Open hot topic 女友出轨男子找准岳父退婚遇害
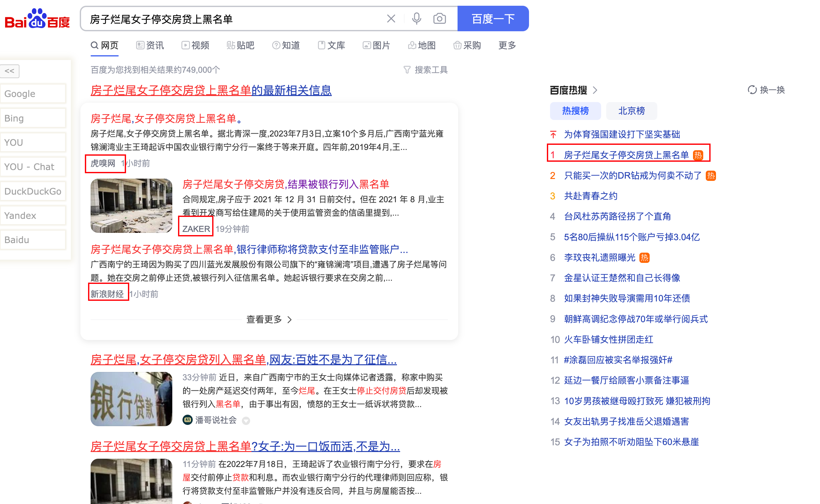Image resolution: width=820 pixels, height=504 pixels. pos(626,421)
